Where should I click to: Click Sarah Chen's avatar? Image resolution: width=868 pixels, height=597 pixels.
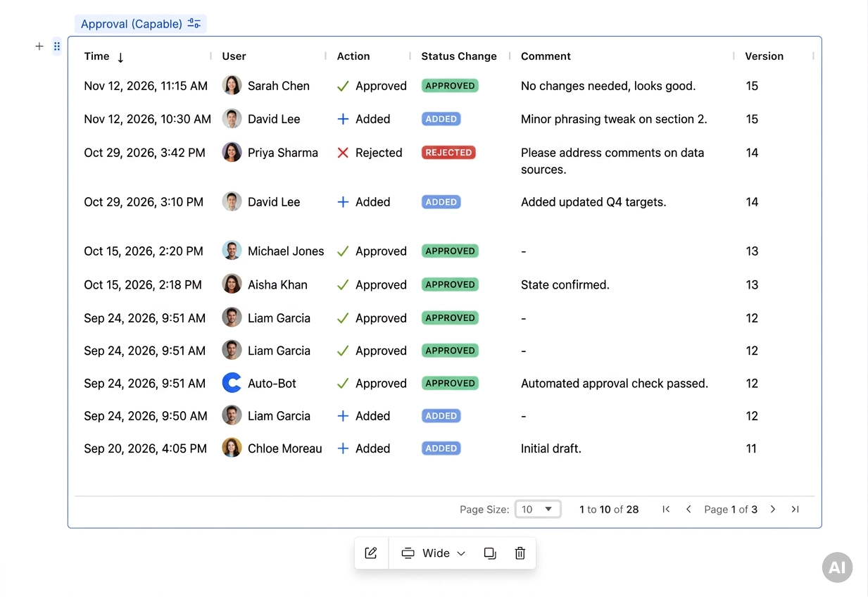pyautogui.click(x=232, y=86)
